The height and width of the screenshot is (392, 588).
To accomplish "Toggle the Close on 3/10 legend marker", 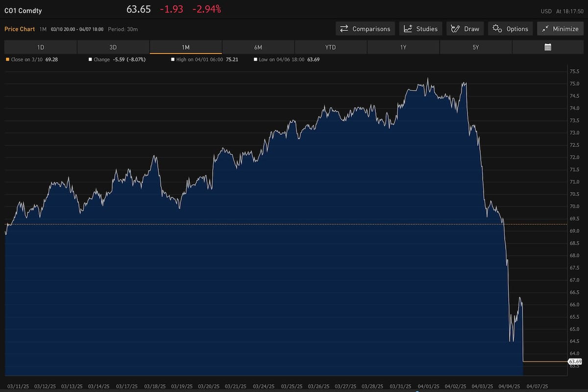I will [7, 59].
